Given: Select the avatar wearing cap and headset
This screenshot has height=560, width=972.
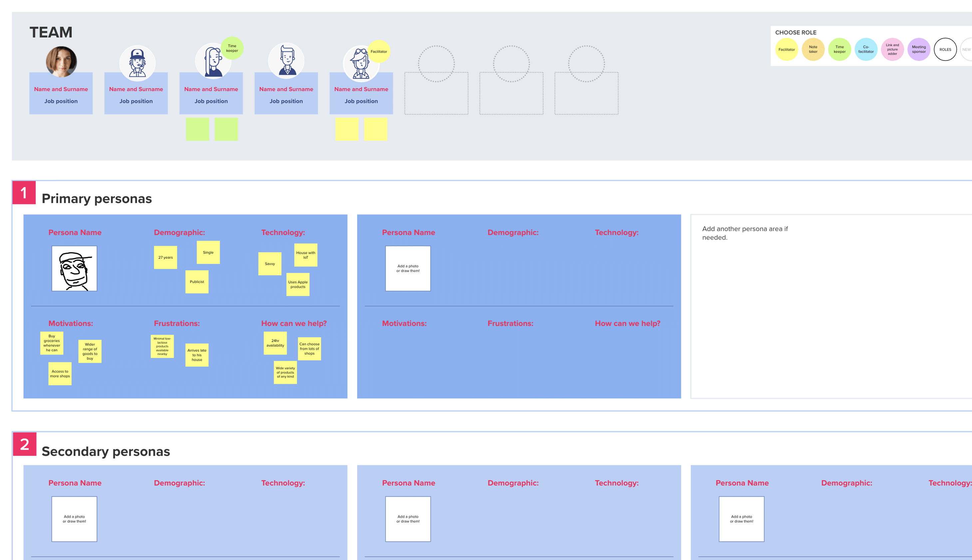Looking at the screenshot, I should [x=137, y=63].
